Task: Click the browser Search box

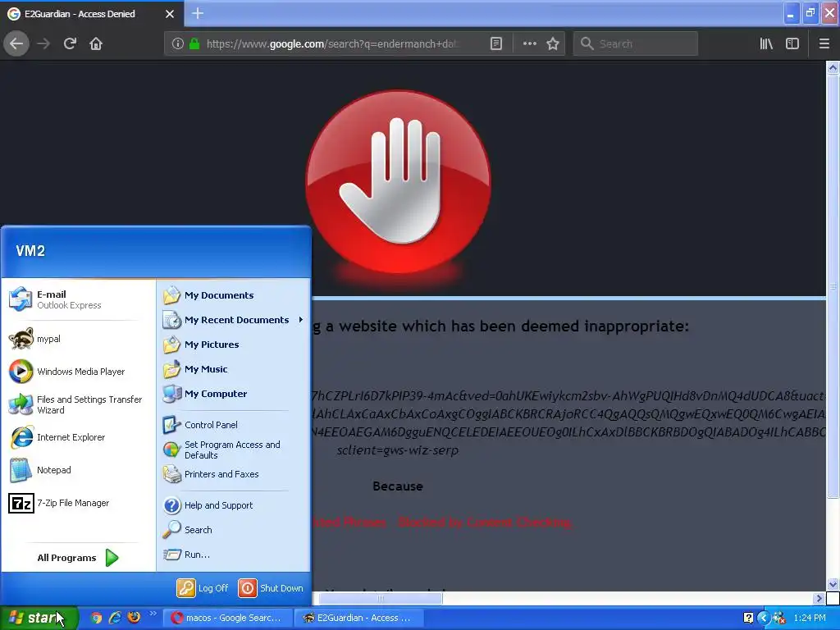Action: click(636, 44)
